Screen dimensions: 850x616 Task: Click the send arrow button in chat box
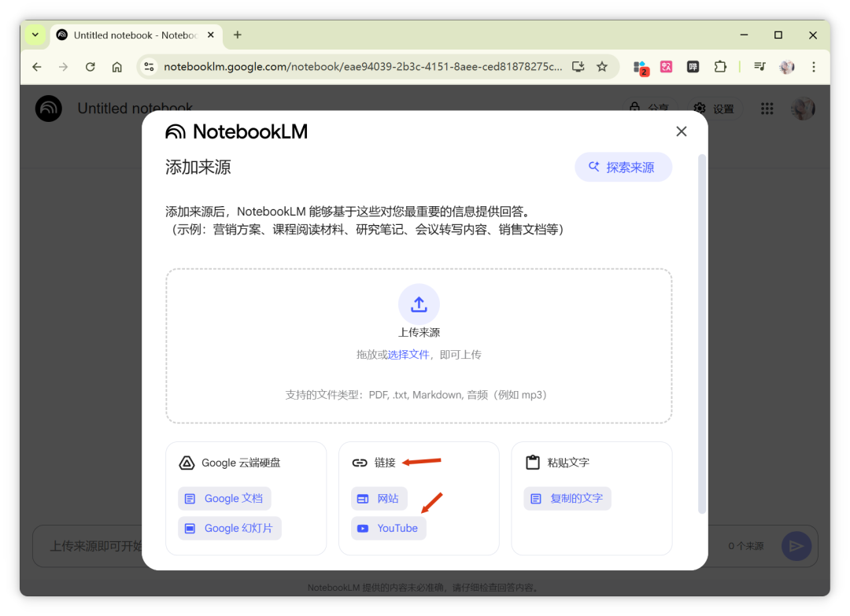click(796, 545)
